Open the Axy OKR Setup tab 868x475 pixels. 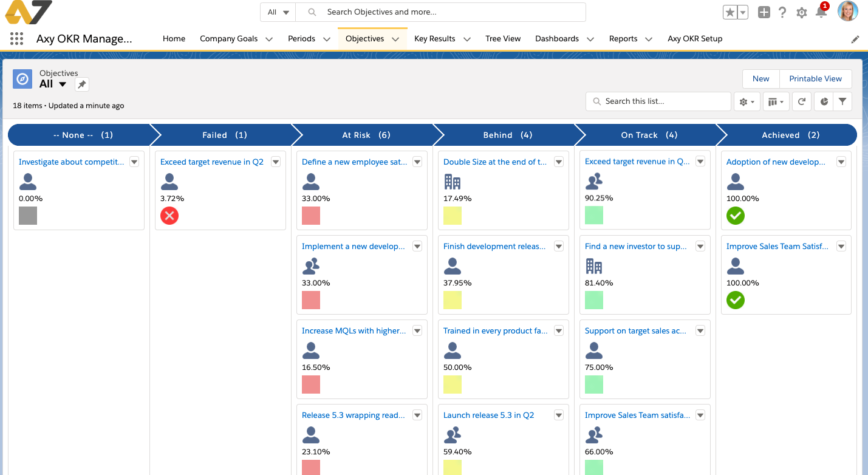[x=695, y=39]
